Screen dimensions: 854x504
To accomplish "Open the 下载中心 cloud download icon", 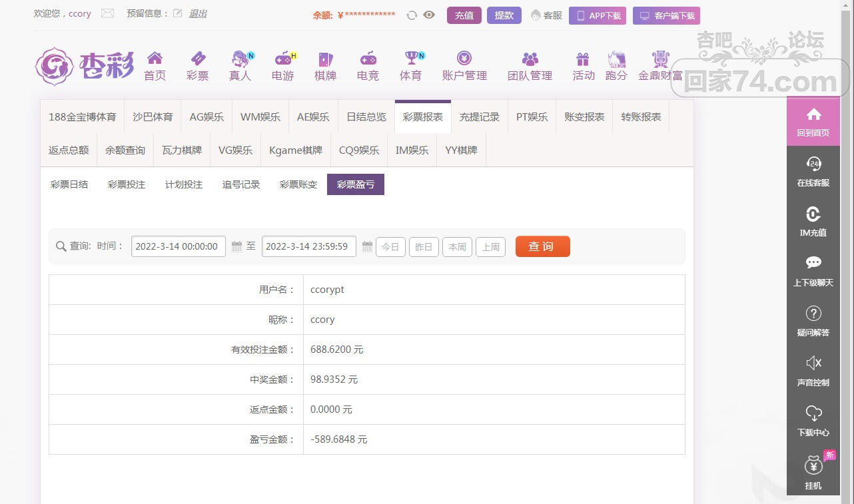I will point(813,413).
